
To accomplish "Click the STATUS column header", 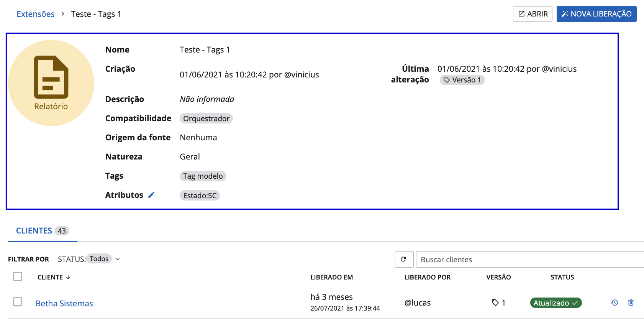I will 562,277.
